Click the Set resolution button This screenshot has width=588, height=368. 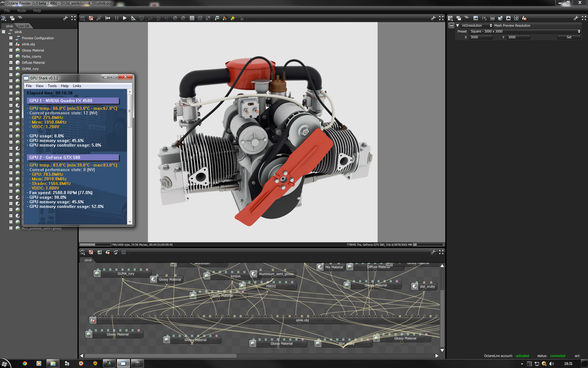pyautogui.click(x=569, y=37)
